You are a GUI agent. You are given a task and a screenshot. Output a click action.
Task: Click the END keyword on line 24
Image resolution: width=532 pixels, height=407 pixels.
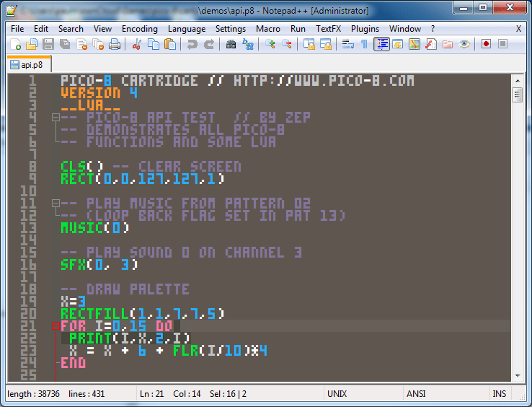click(74, 363)
